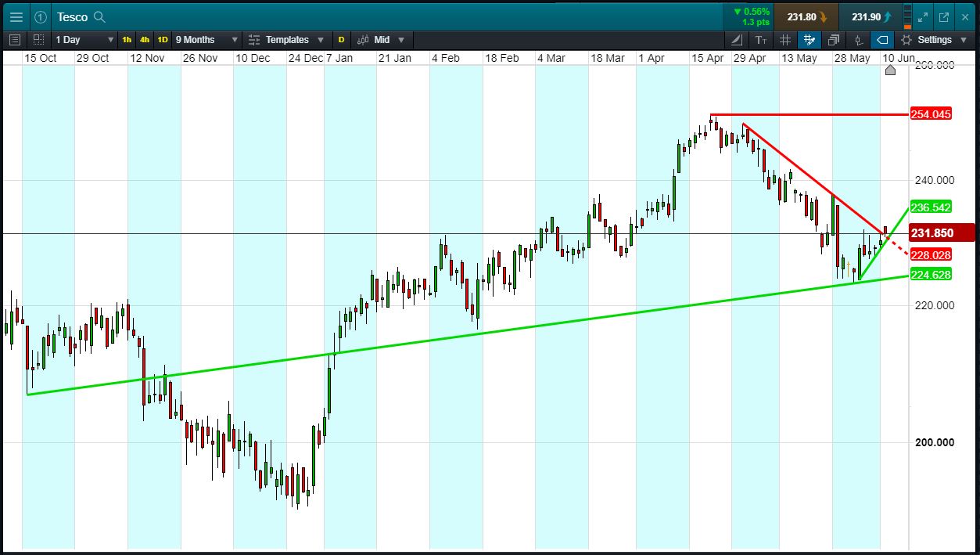Open the drawing tools wedge icon
Viewport: 980px width, 555px height.
pyautogui.click(x=738, y=40)
